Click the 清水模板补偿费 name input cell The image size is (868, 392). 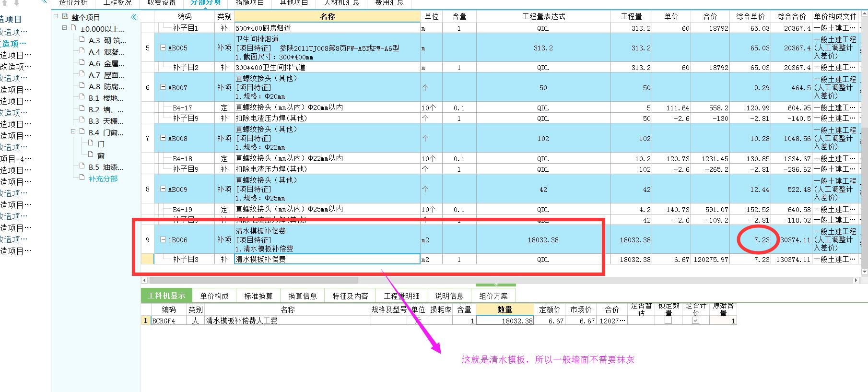point(327,259)
